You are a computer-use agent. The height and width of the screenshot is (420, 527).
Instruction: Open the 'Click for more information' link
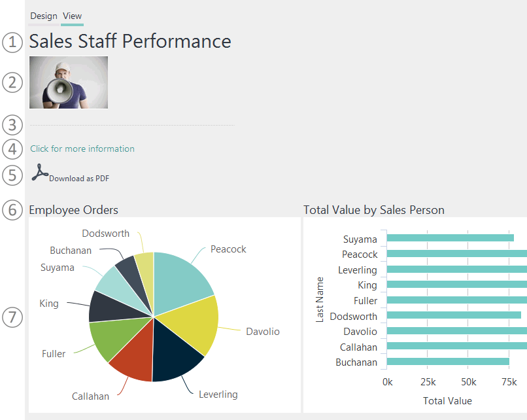[82, 149]
